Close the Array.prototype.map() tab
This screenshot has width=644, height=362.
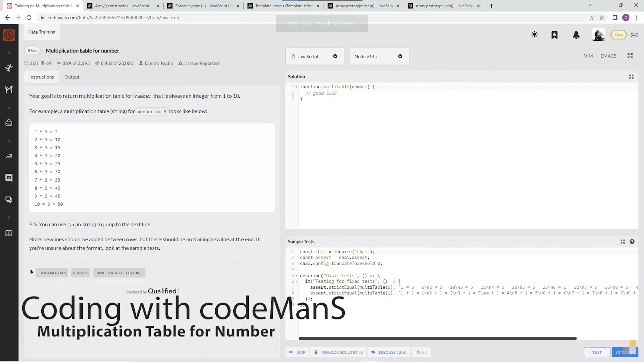coord(398,6)
